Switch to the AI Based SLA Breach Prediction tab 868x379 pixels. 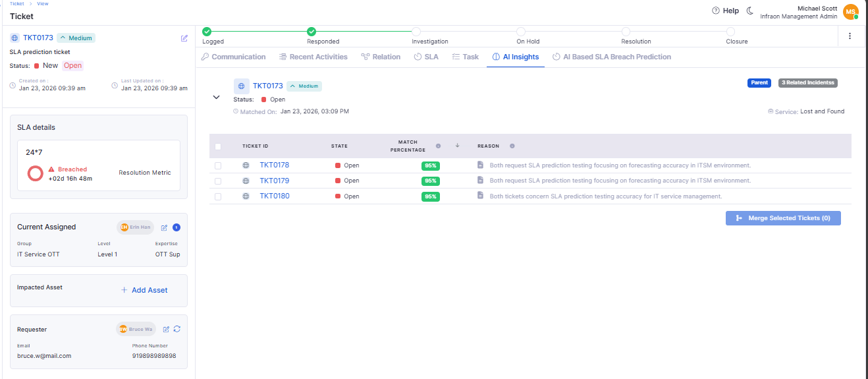coord(612,57)
